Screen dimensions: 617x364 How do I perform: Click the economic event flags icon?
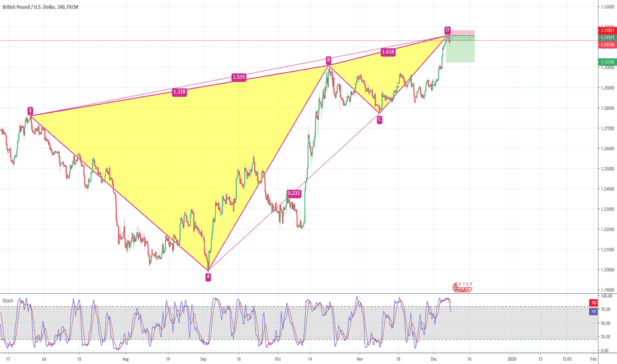click(x=462, y=287)
